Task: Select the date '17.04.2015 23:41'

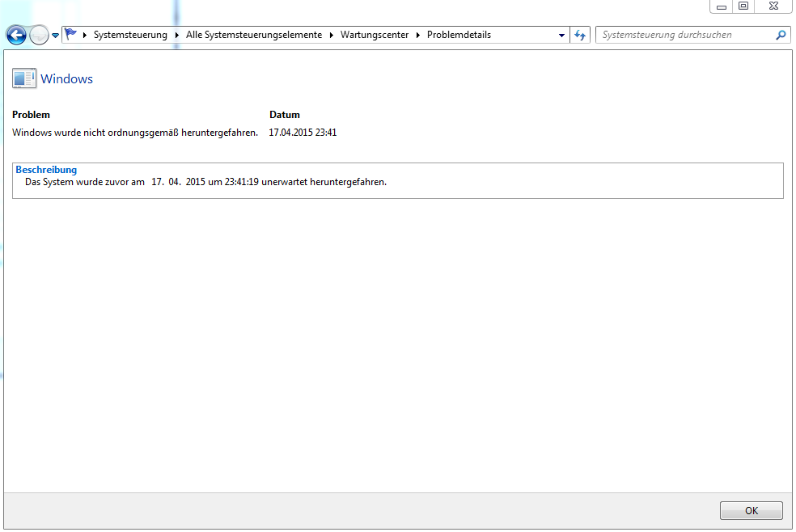Action: (303, 133)
